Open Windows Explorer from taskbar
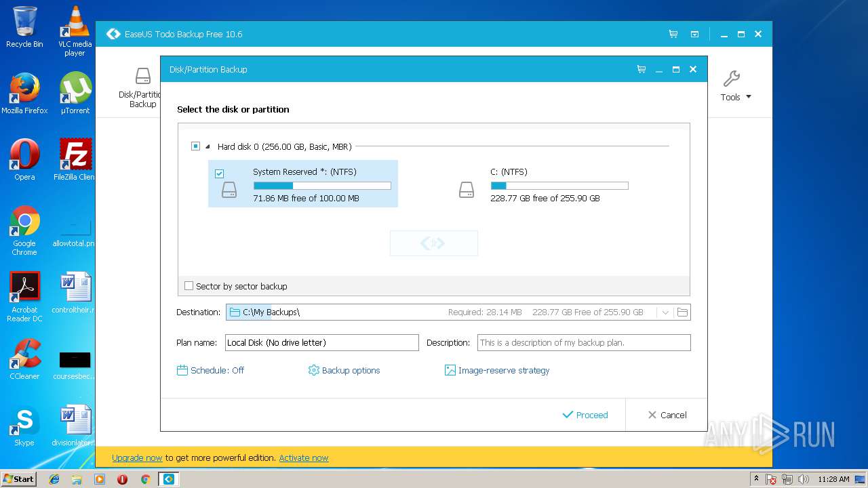 point(77,479)
